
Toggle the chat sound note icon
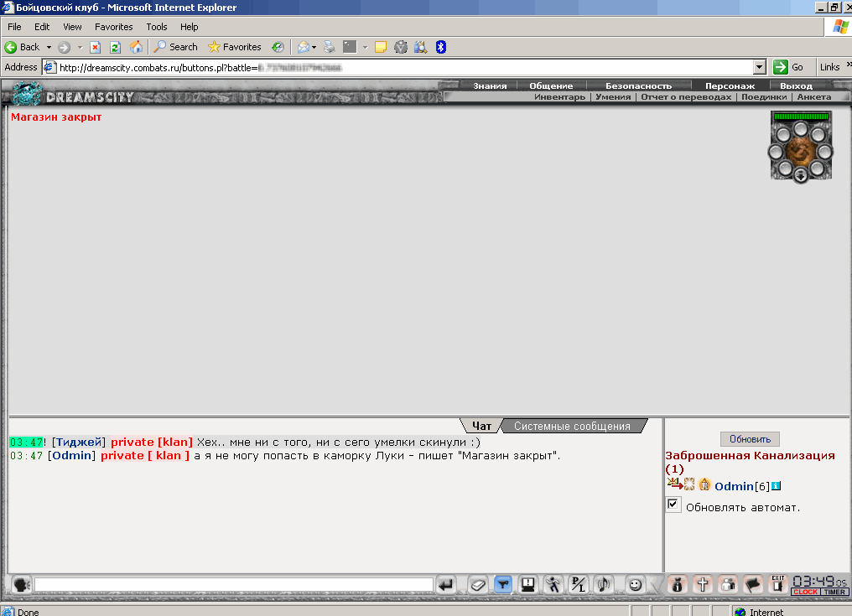(603, 585)
